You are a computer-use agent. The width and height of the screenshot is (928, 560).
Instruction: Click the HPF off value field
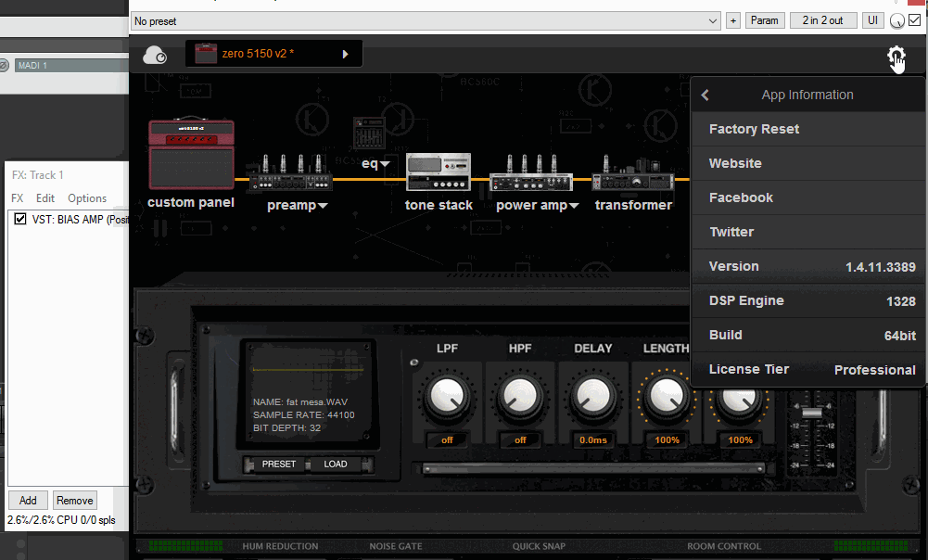coord(520,439)
